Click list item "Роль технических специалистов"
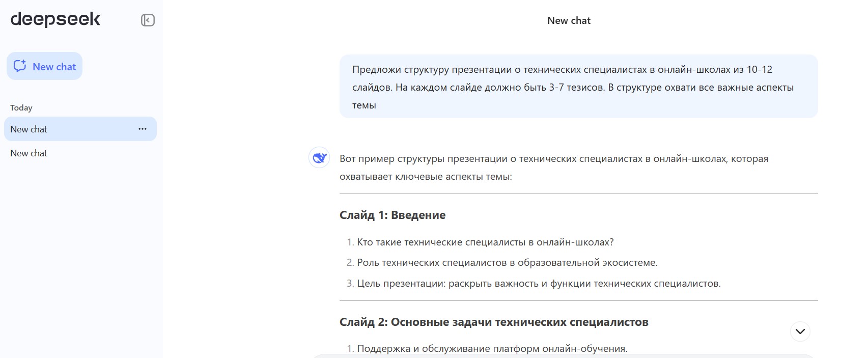The image size is (868, 358). click(507, 263)
